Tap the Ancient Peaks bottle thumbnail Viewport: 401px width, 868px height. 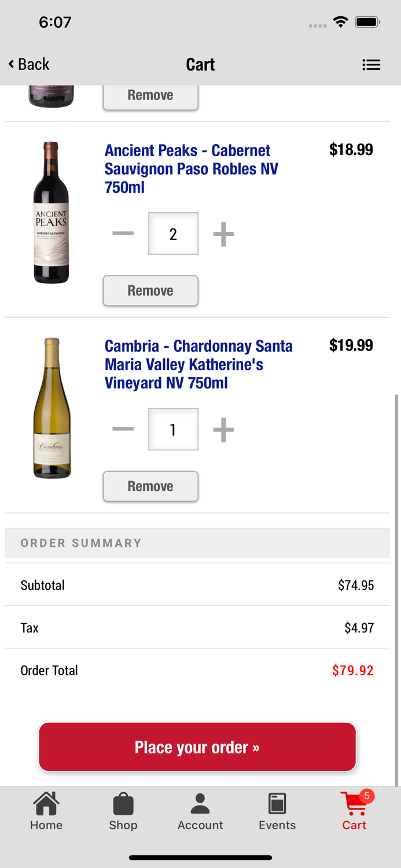tap(51, 212)
